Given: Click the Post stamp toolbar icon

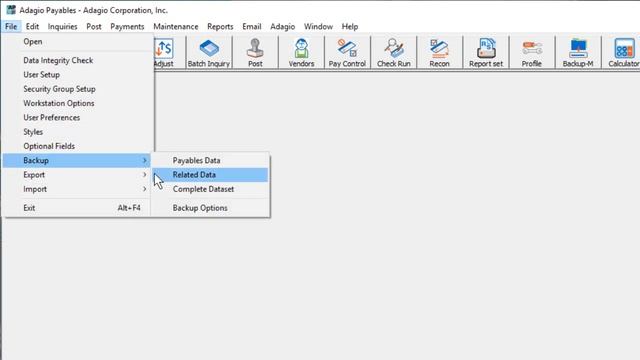Looking at the screenshot, I should [255, 53].
